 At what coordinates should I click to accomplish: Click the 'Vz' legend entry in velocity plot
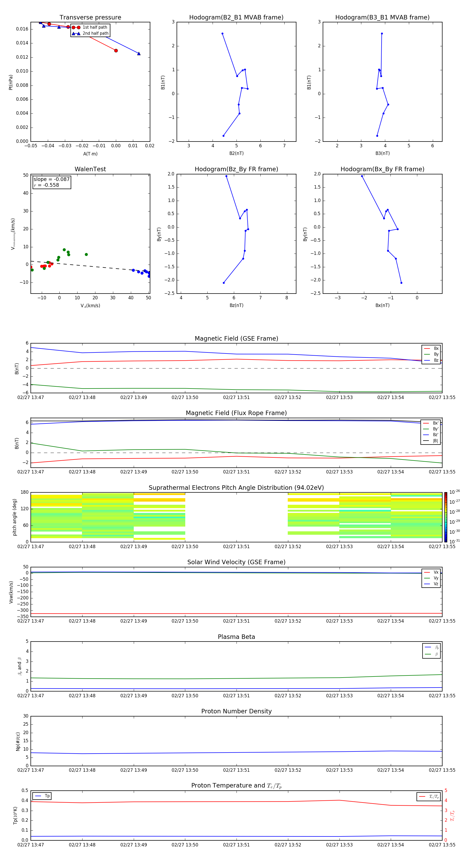tap(431, 584)
